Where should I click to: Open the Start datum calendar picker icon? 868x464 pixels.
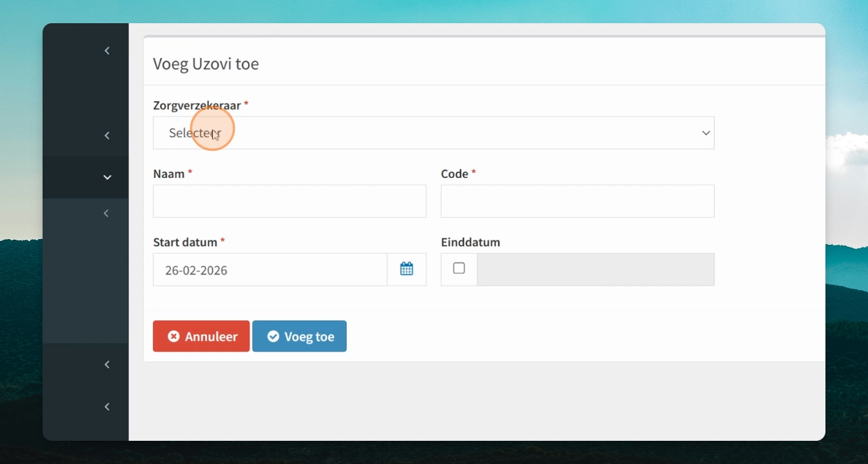(x=406, y=269)
